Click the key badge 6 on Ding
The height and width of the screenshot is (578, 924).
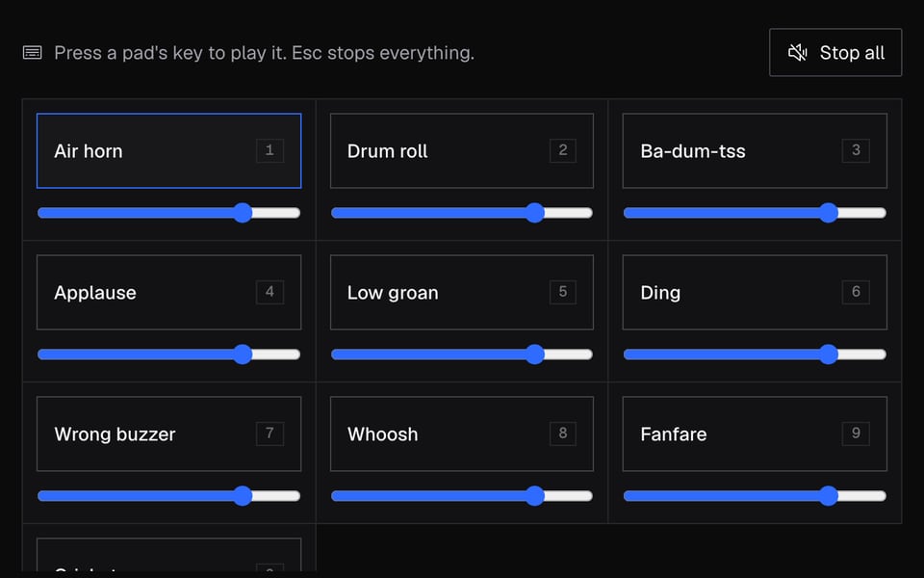(856, 292)
